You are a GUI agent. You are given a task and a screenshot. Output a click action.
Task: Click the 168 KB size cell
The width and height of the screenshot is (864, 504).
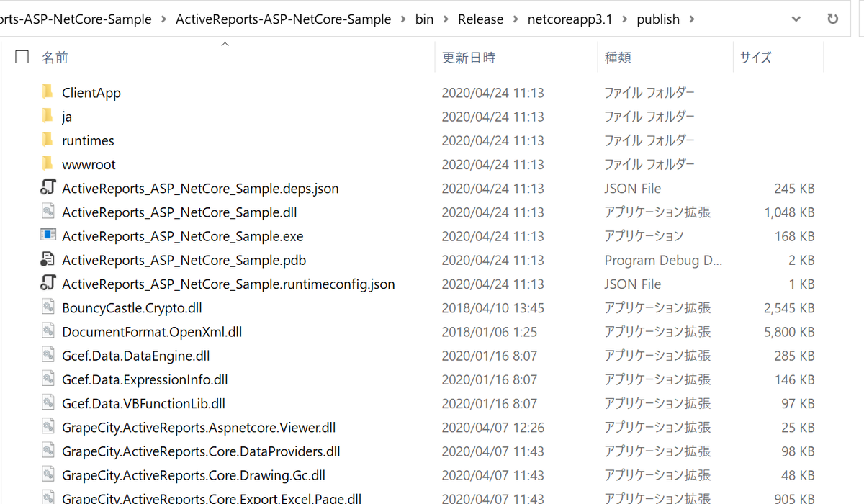pos(795,236)
